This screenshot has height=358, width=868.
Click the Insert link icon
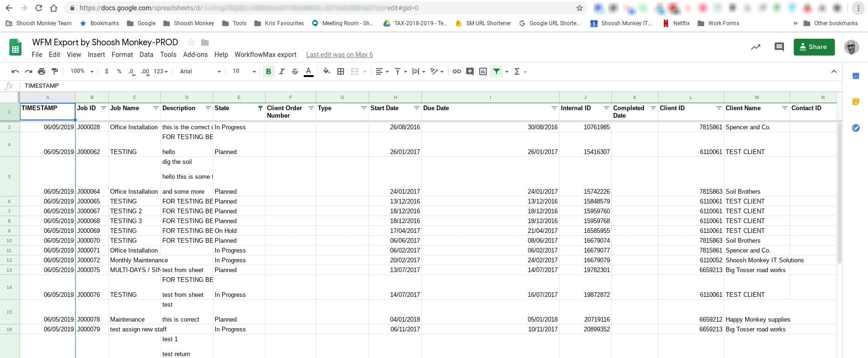(456, 71)
